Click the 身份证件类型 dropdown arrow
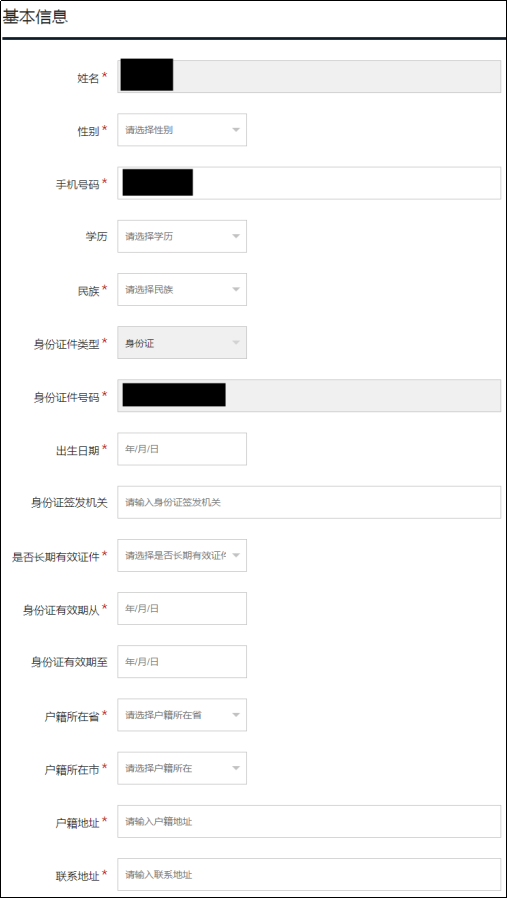The height and width of the screenshot is (899, 508). point(236,343)
